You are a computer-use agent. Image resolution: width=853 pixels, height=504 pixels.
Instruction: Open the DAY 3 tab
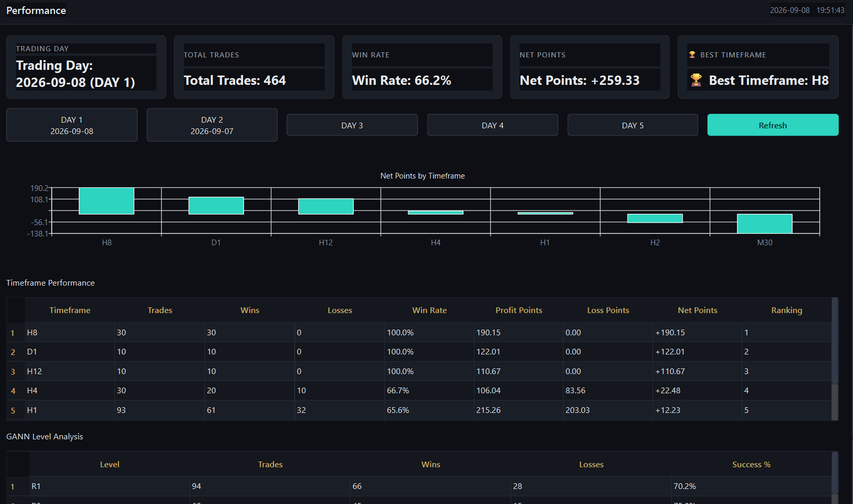click(352, 125)
